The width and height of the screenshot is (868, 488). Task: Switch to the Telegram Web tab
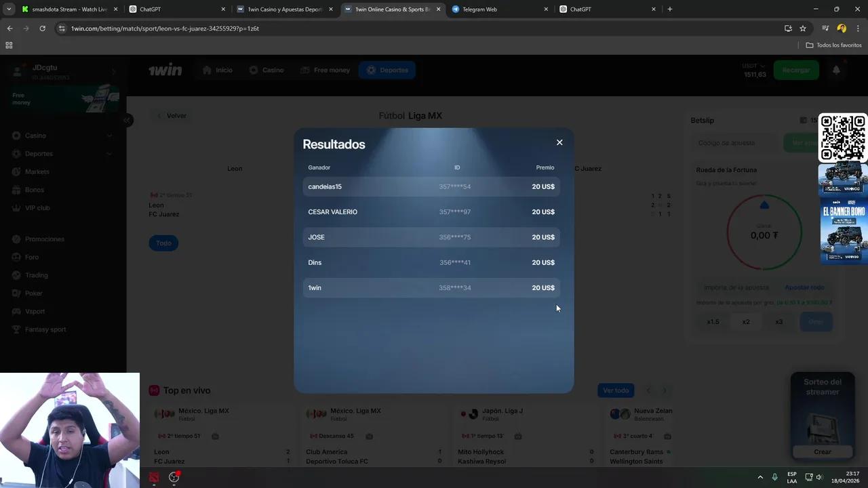tap(498, 9)
